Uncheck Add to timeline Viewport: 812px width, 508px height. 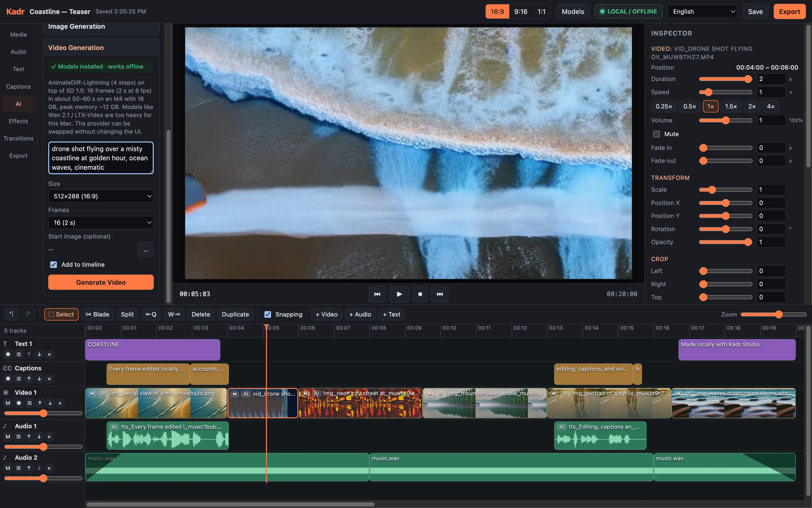click(x=53, y=264)
